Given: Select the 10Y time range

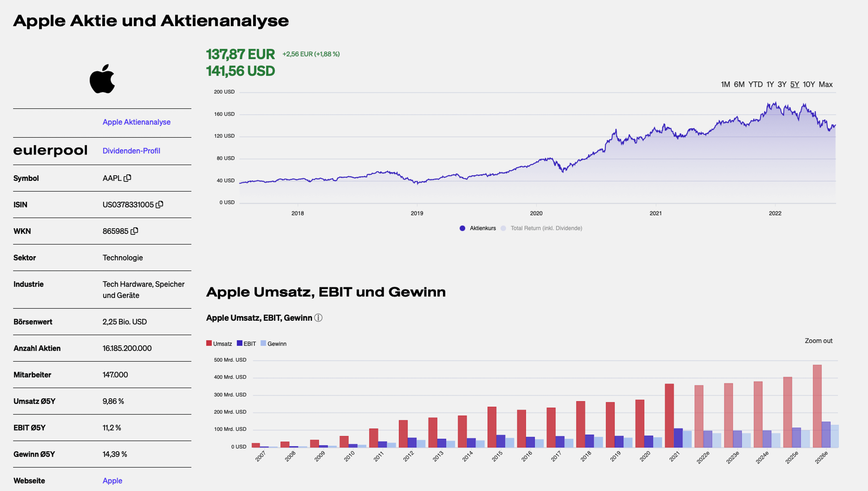Looking at the screenshot, I should click(808, 84).
